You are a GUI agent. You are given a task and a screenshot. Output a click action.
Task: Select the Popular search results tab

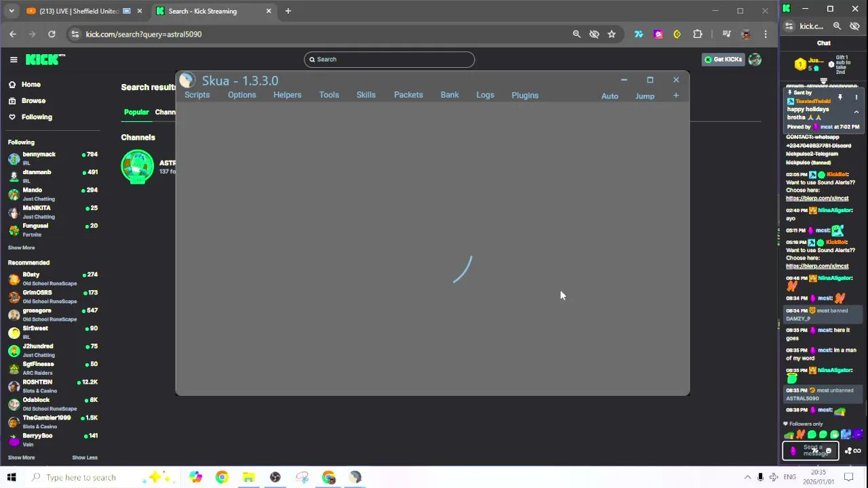pos(136,113)
